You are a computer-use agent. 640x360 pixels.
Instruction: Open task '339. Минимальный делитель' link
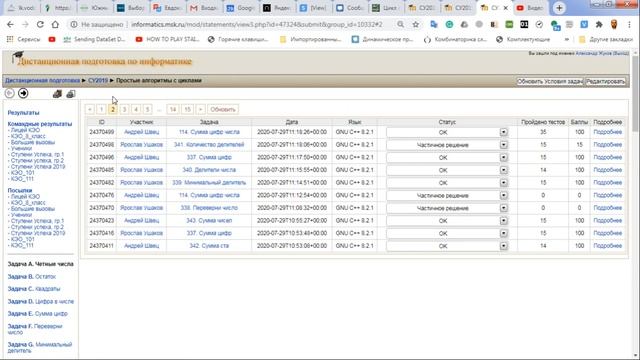209,183
